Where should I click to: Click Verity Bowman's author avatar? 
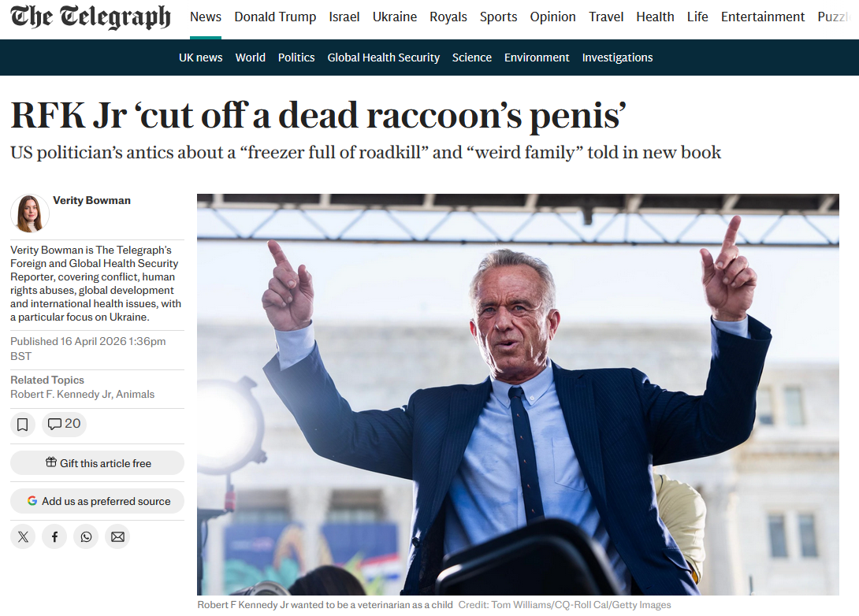[30, 213]
